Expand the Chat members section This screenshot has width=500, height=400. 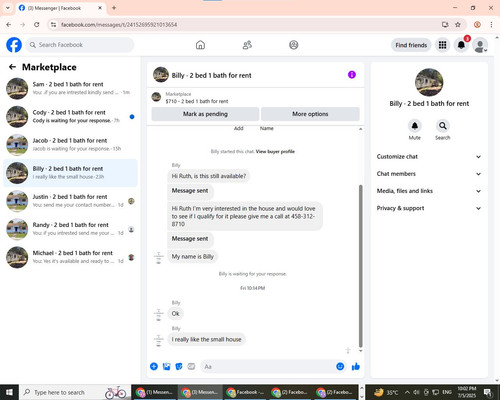click(x=429, y=174)
